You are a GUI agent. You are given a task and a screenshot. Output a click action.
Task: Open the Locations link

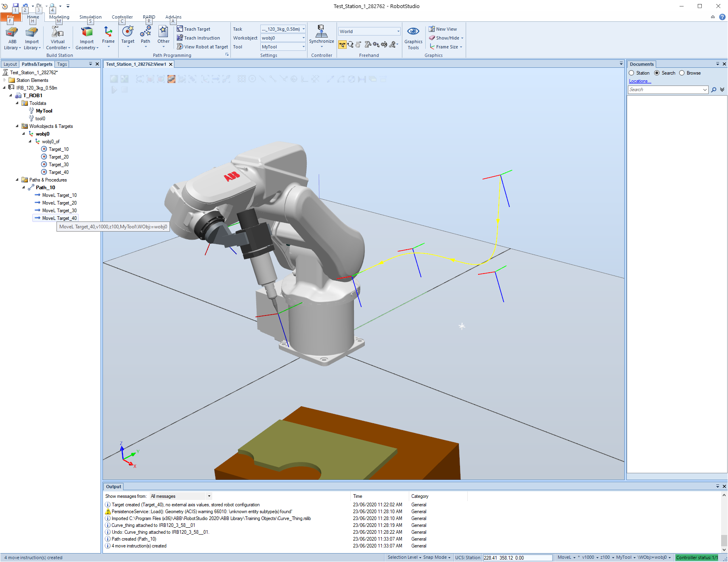coord(640,81)
